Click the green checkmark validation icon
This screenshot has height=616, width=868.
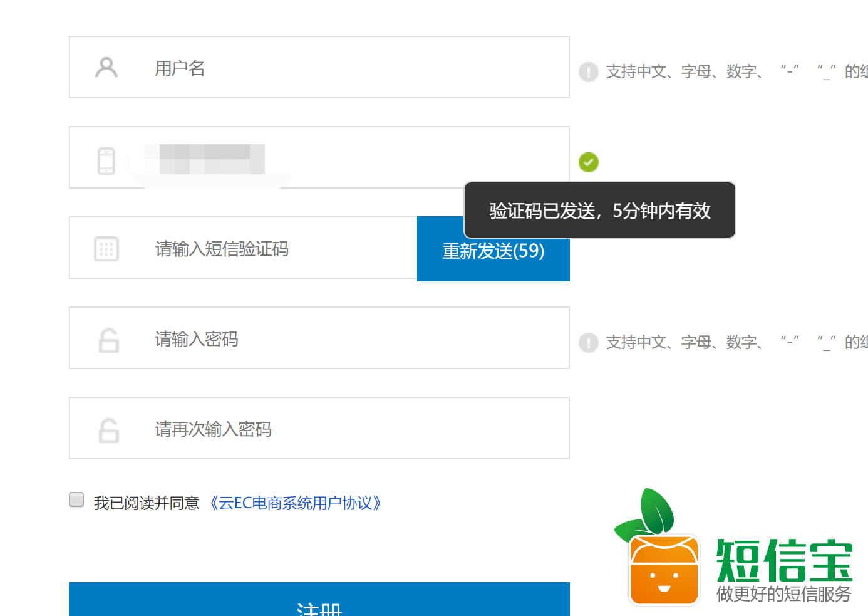tap(588, 162)
